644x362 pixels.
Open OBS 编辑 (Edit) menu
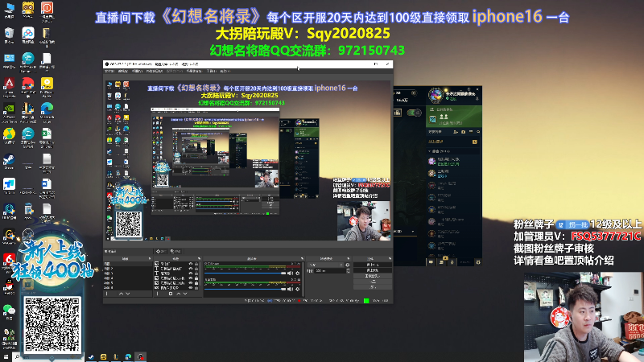click(x=123, y=71)
